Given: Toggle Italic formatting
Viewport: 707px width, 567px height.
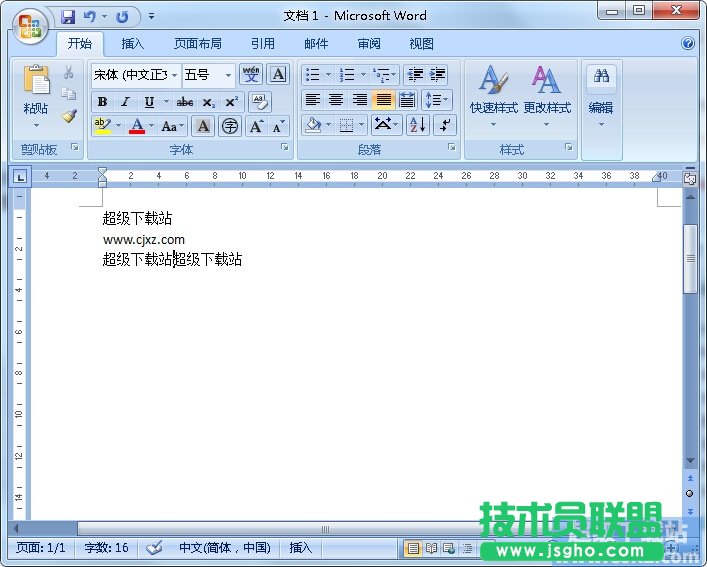Looking at the screenshot, I should coord(125,102).
